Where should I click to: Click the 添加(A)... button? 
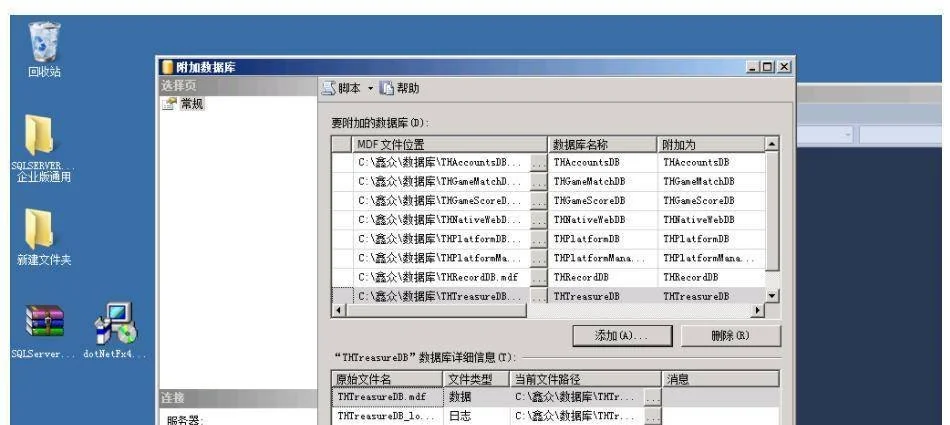620,336
